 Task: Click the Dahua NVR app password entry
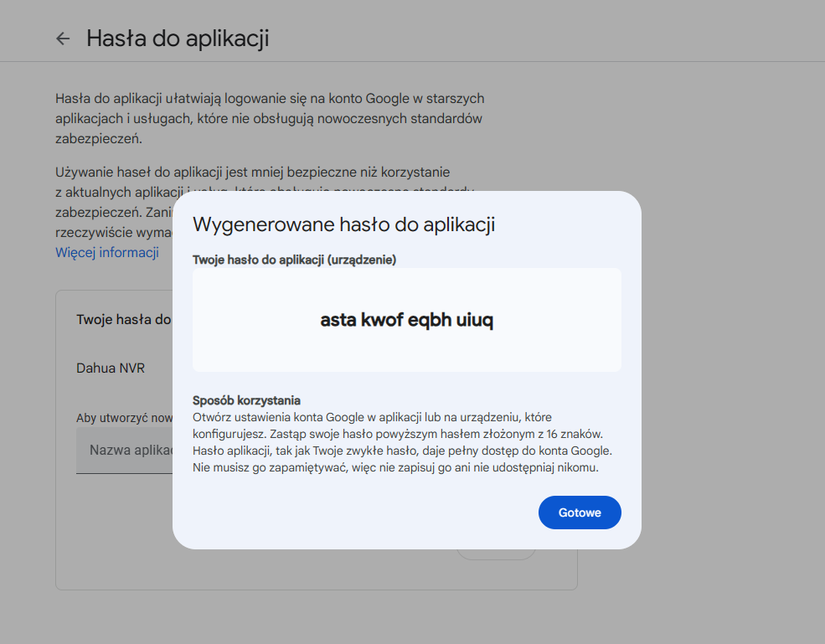tap(110, 368)
